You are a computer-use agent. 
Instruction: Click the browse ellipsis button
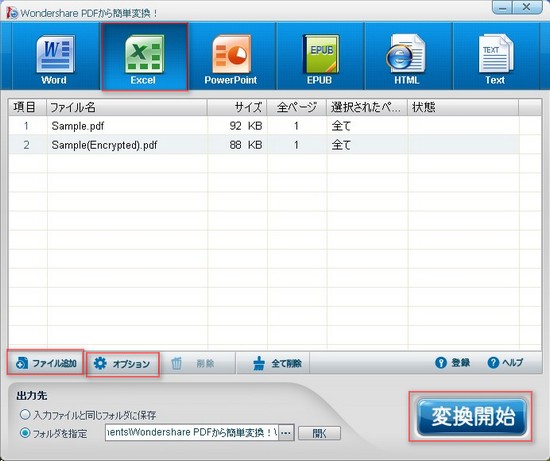click(286, 433)
